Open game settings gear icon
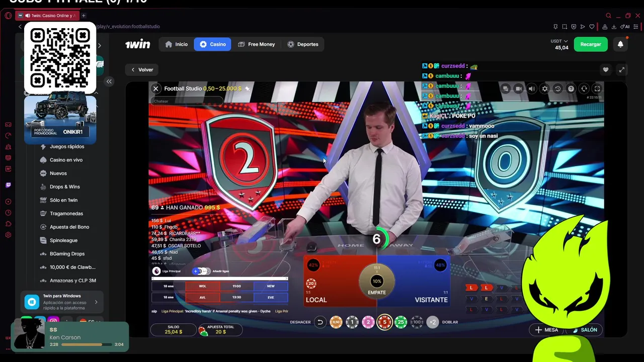 click(545, 88)
